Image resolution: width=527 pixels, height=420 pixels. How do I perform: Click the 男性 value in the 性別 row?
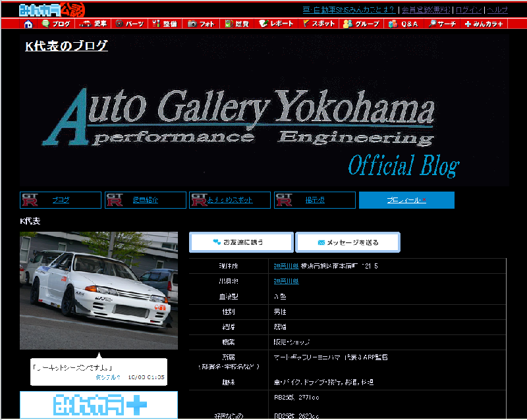(280, 312)
